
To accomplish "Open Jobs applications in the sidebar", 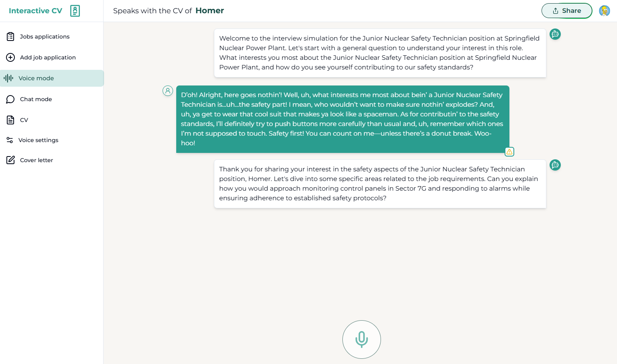I will tap(45, 37).
